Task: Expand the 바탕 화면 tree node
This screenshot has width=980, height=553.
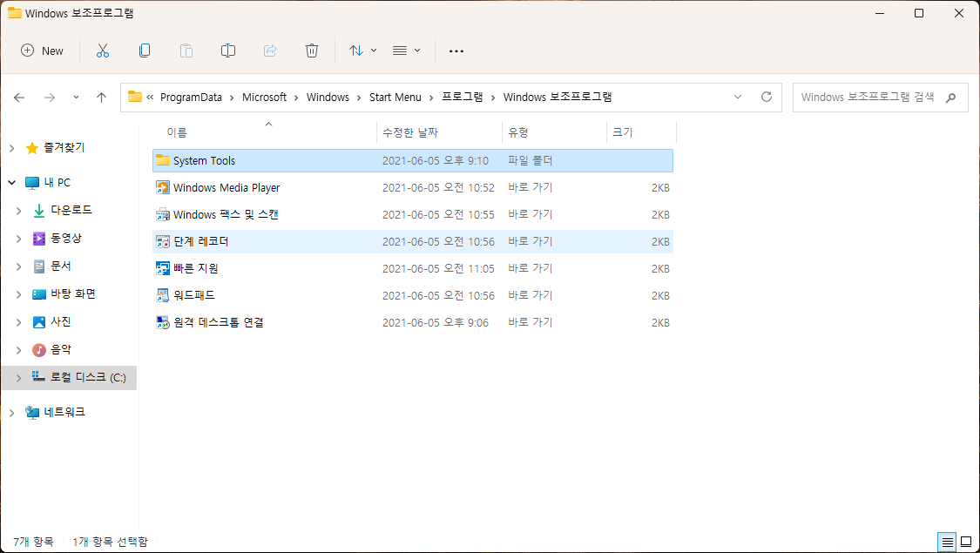Action: pos(19,293)
